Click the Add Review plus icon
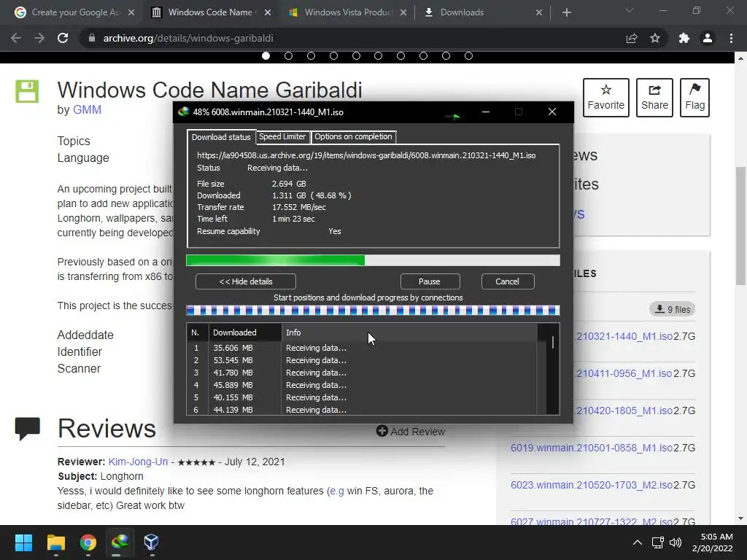 coord(382,431)
